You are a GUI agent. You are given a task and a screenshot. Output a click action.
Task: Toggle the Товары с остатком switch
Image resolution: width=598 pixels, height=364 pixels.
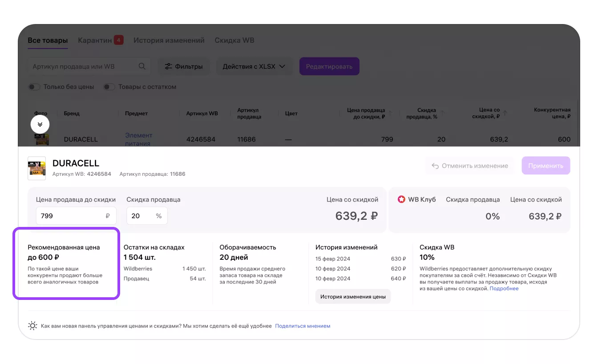click(109, 87)
